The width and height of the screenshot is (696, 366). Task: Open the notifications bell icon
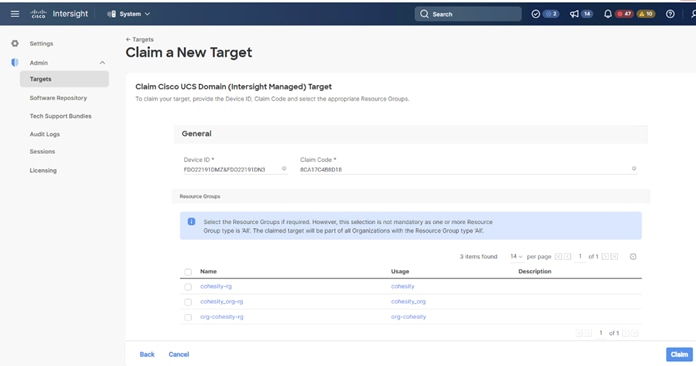(x=608, y=14)
